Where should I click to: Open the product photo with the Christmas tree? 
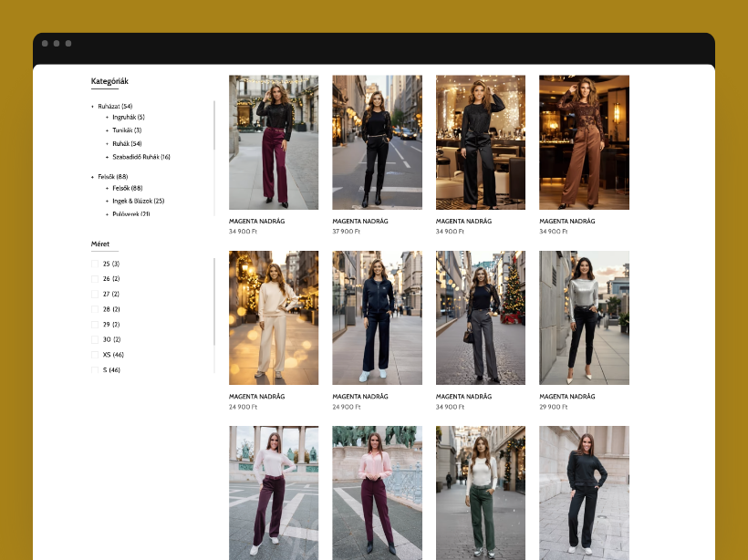[x=480, y=317]
